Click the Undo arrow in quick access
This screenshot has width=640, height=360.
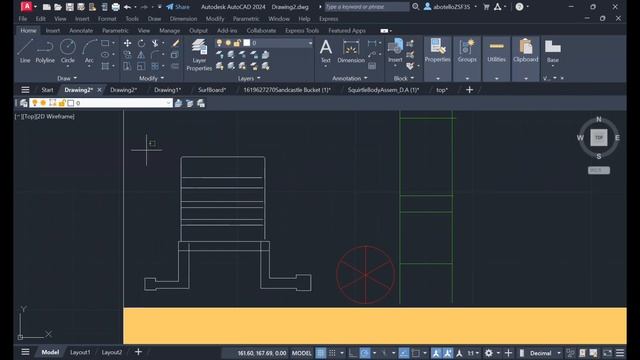pyautogui.click(x=127, y=7)
